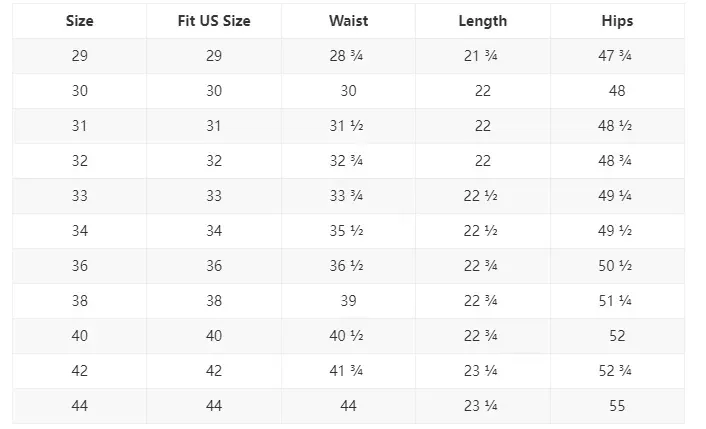Click the waist cell showing 41 ¾
The height and width of the screenshot is (429, 706).
[348, 371]
